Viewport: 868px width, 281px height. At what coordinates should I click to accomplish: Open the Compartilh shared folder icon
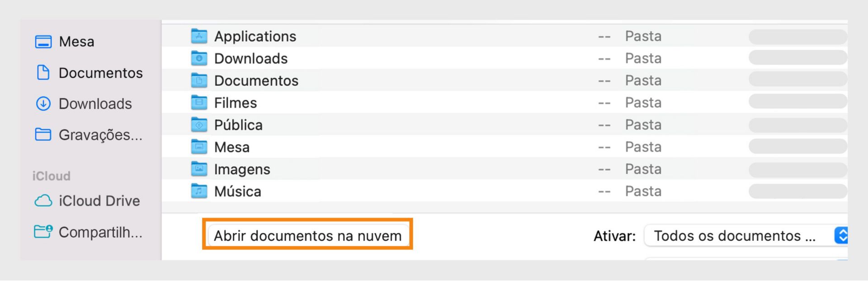43,232
